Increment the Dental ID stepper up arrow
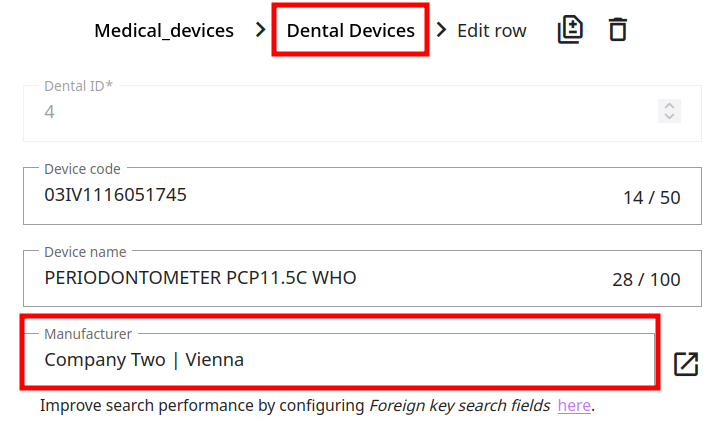The height and width of the screenshot is (440, 727). pos(669,105)
